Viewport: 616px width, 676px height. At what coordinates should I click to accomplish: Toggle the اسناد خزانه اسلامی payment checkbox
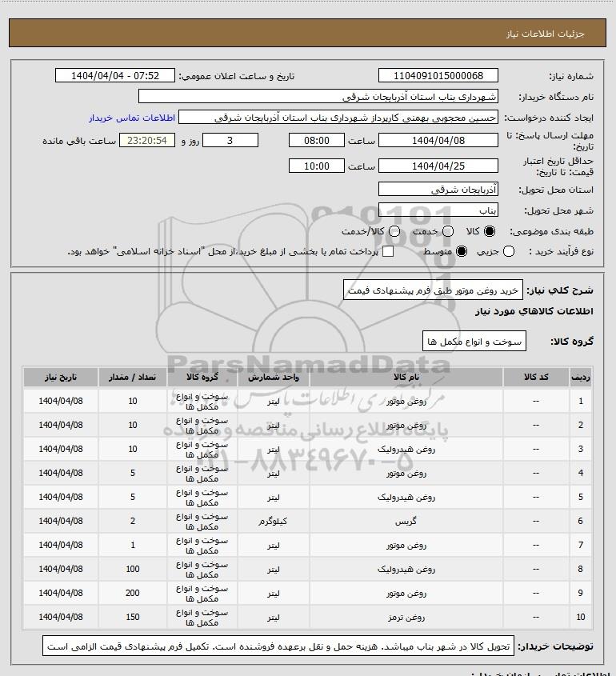pyautogui.click(x=388, y=251)
